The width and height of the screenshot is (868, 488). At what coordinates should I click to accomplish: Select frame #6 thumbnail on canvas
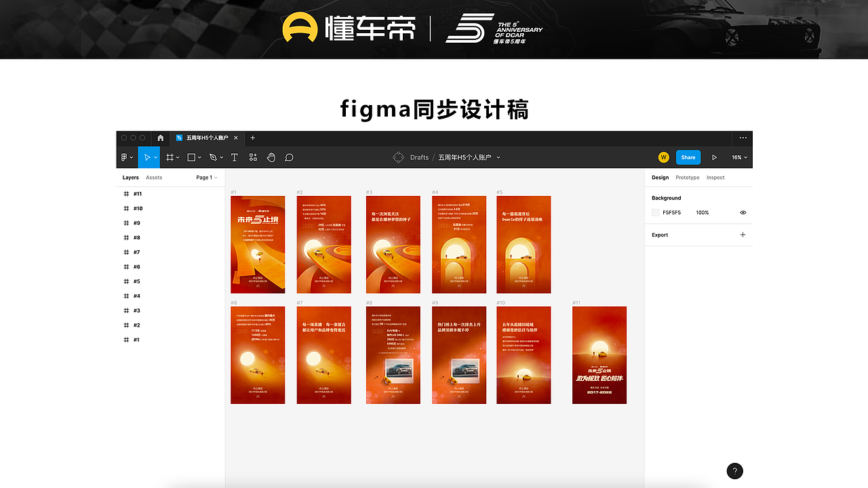(258, 355)
